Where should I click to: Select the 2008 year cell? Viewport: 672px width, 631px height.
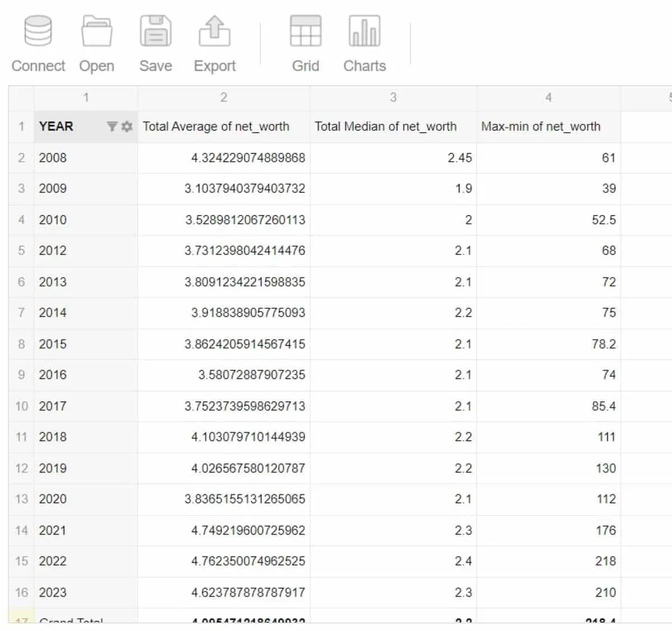(x=52, y=158)
